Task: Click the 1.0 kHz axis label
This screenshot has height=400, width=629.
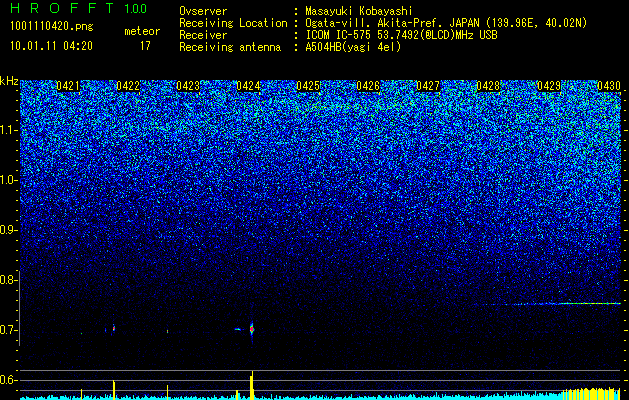Action: click(x=8, y=180)
